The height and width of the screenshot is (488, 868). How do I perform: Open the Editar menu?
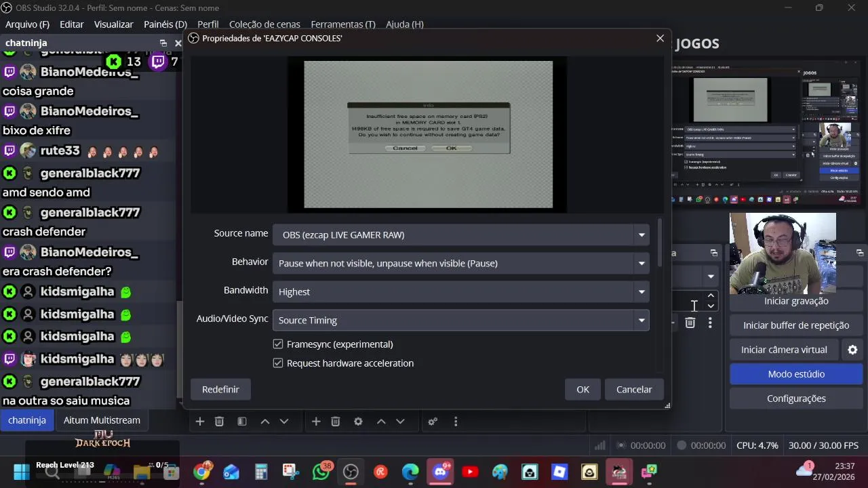pos(72,24)
